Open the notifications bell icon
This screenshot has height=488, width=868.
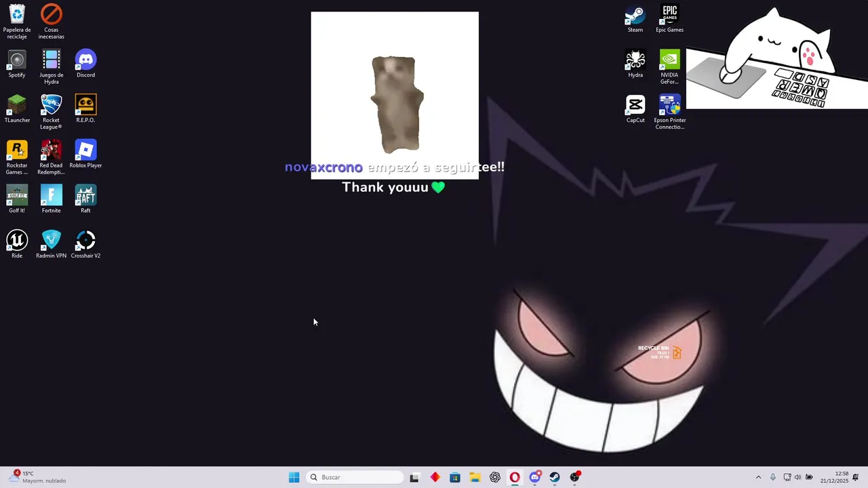coord(856,477)
